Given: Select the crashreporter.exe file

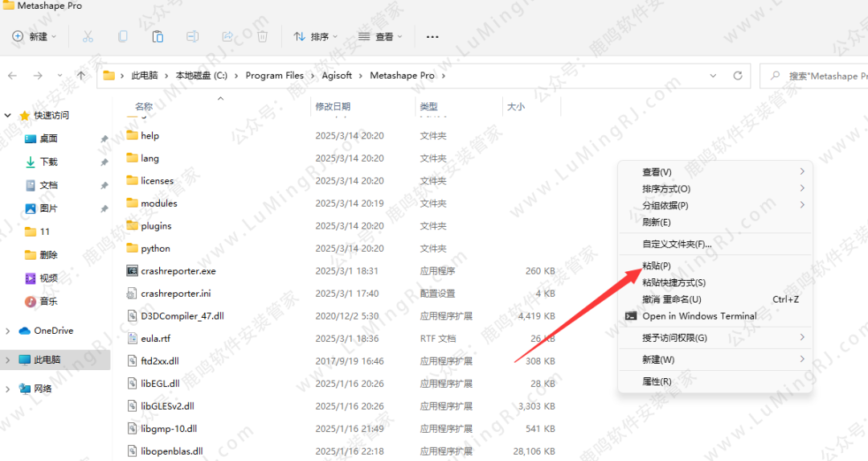Looking at the screenshot, I should [178, 271].
